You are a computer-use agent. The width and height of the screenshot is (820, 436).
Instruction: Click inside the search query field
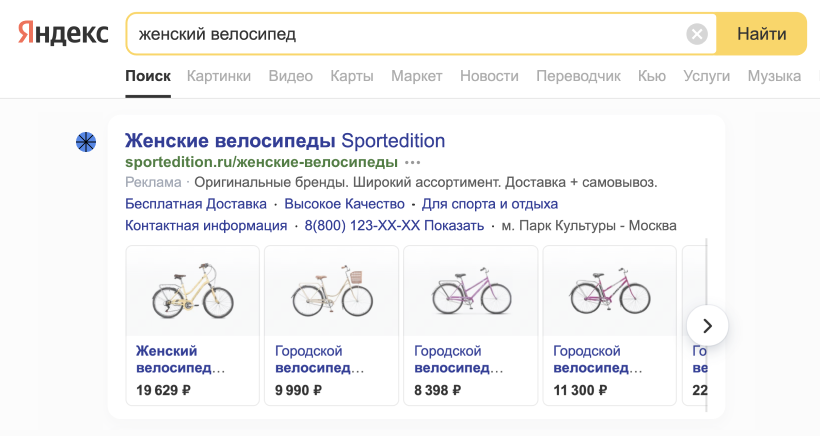click(400, 34)
